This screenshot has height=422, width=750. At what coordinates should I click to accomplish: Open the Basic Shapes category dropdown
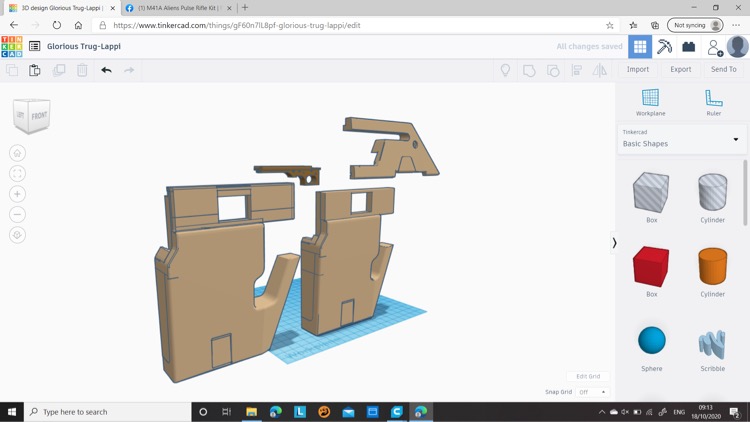682,139
